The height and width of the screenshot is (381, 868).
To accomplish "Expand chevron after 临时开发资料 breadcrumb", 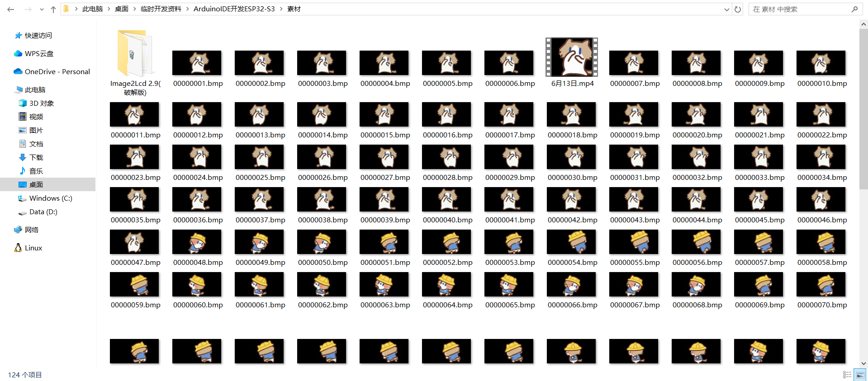I will 188,9.
